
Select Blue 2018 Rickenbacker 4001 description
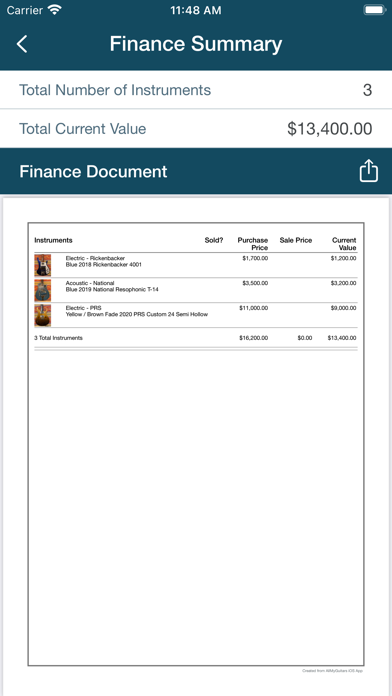103,265
